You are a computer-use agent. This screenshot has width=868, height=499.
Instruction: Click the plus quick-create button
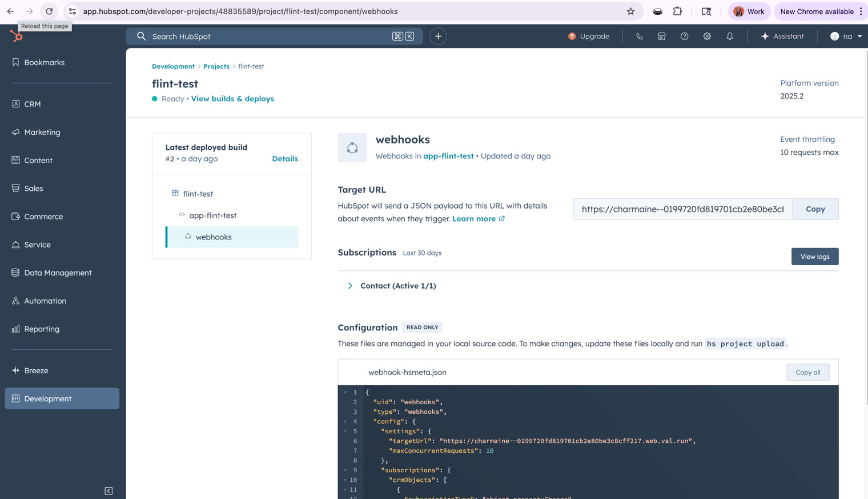[438, 36]
